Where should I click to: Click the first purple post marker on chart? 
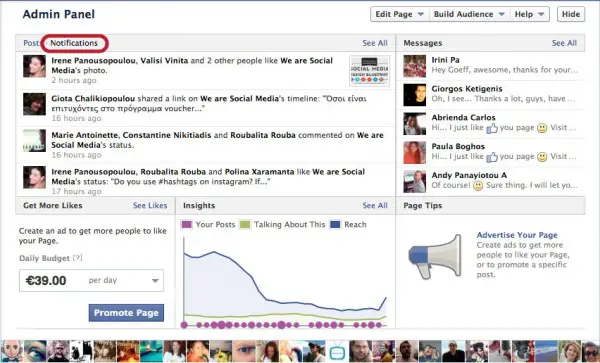pos(184,325)
